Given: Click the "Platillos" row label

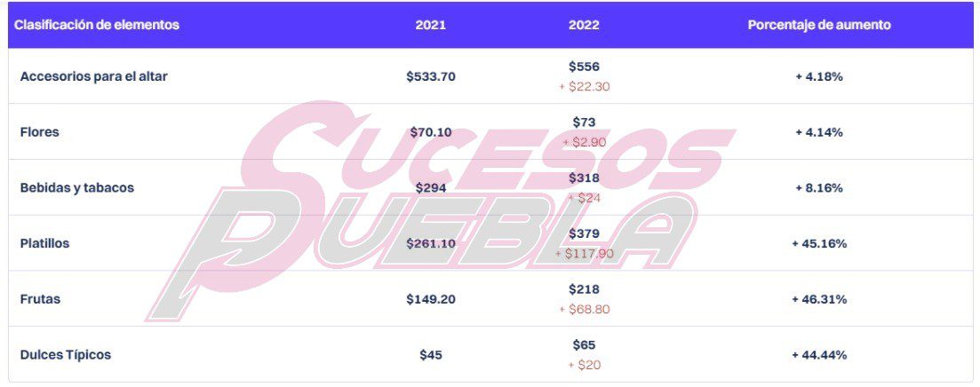Looking at the screenshot, I should click(x=45, y=243).
